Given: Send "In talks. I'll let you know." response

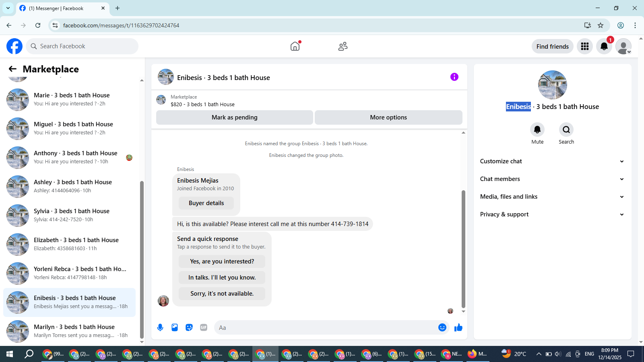Looking at the screenshot, I should pos(222,278).
